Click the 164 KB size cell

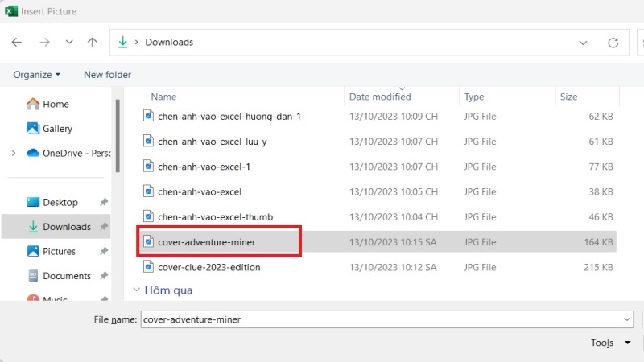coord(598,242)
